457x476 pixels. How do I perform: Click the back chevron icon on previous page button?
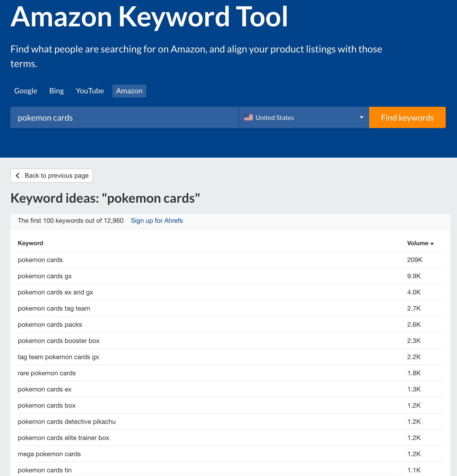pos(18,175)
